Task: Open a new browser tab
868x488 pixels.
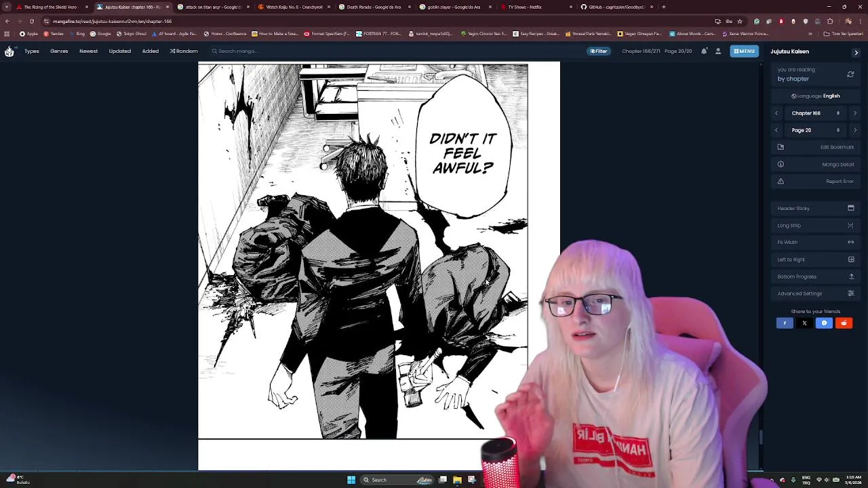Action: coord(663,7)
